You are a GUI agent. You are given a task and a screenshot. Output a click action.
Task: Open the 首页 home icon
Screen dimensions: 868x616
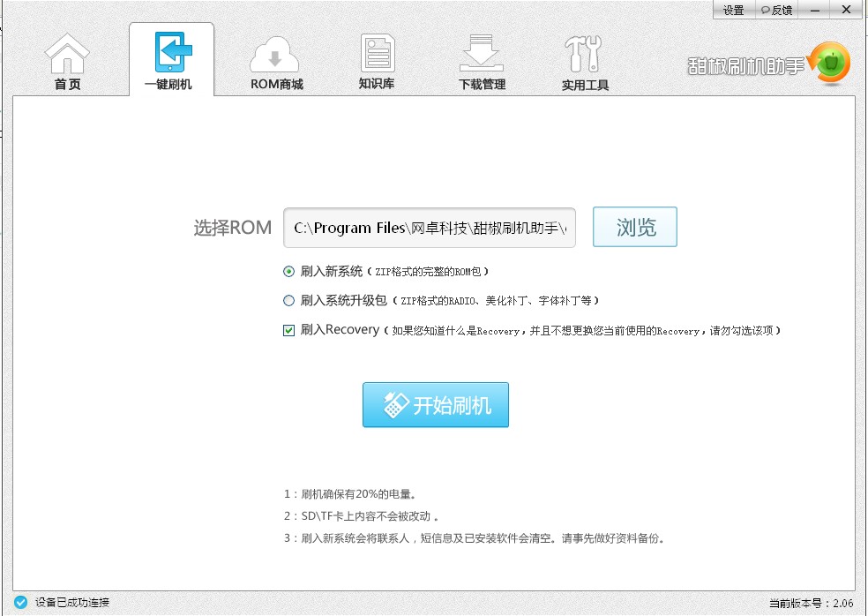67,53
